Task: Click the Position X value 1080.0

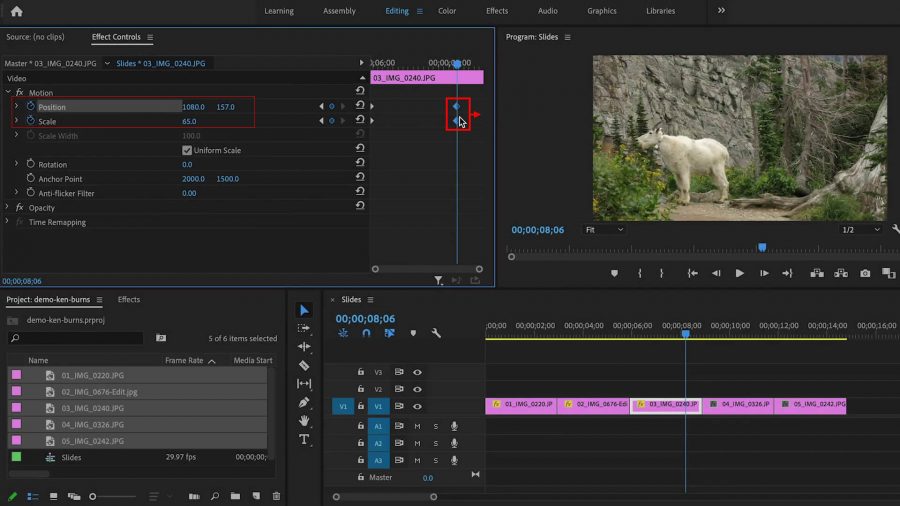Action: [x=193, y=107]
